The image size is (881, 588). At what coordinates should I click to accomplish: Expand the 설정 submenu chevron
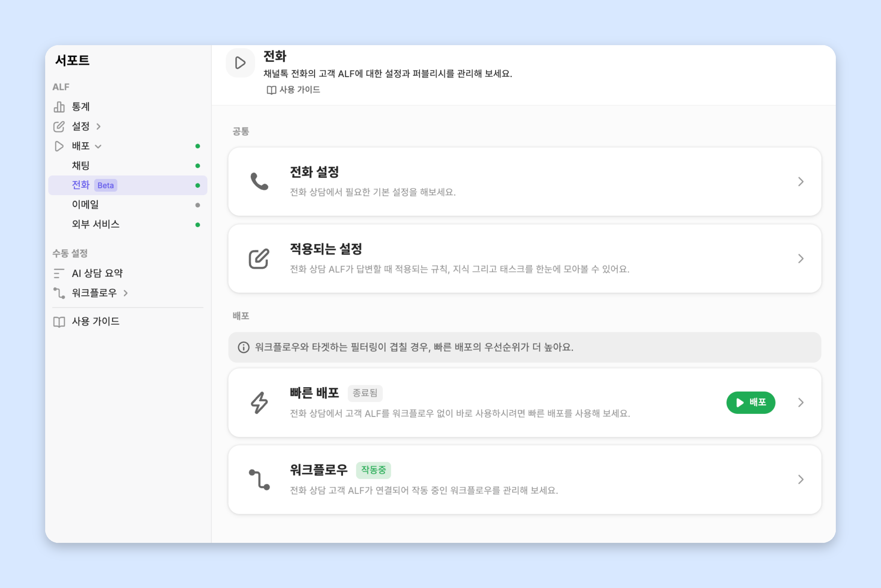pos(98,126)
